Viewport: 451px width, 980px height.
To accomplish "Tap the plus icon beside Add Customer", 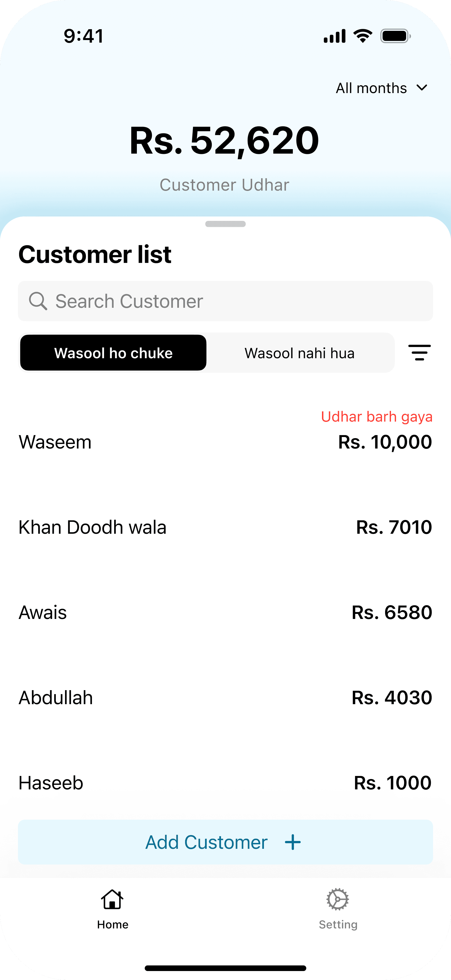I will [293, 842].
